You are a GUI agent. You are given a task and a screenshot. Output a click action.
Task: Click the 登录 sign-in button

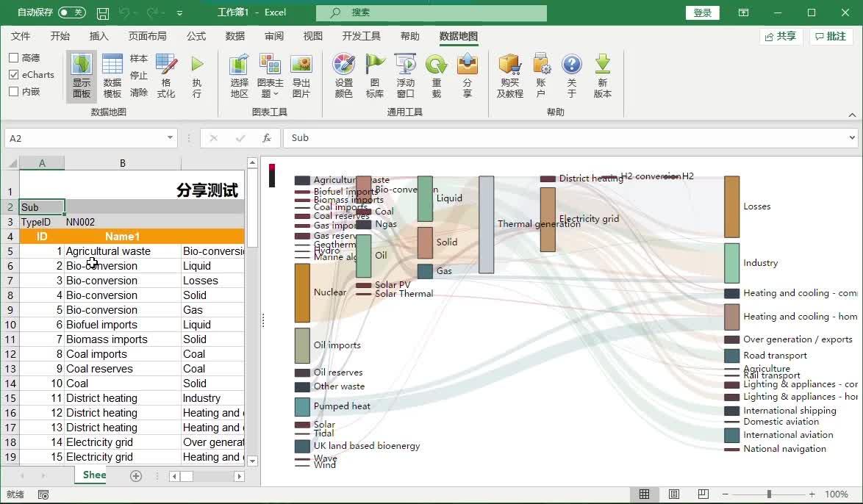coord(702,12)
